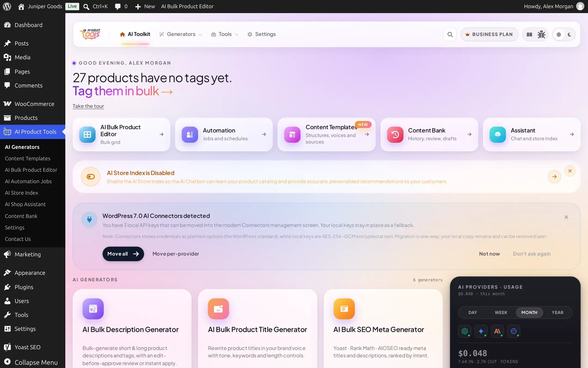Viewport: 588px width, 368px height.
Task: Switch to dark mode moon toggle
Action: point(569,34)
